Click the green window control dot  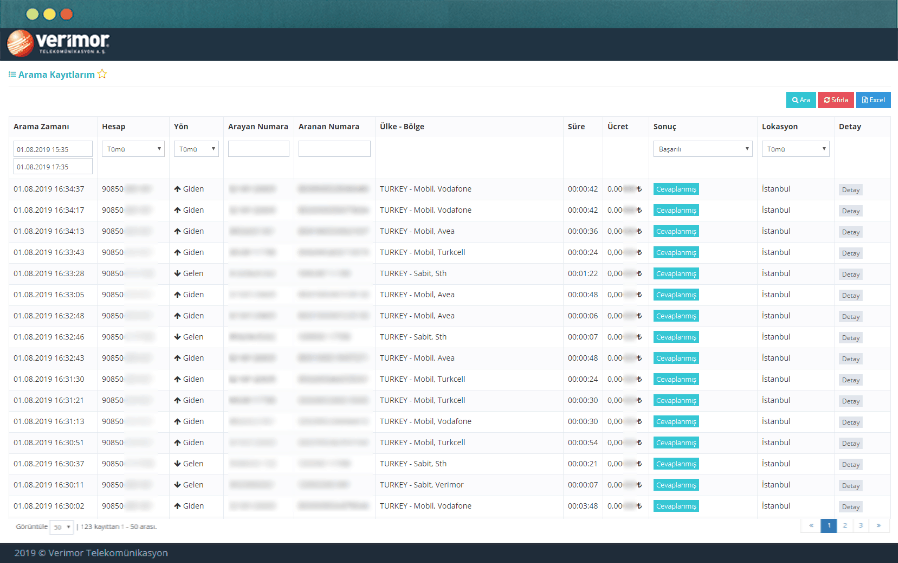(32, 14)
